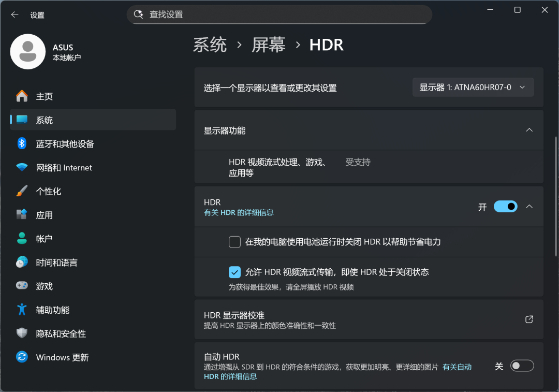Screen dimensions: 559x392
Task: Open 隐私和安全性 in sidebar
Action: click(x=93, y=333)
